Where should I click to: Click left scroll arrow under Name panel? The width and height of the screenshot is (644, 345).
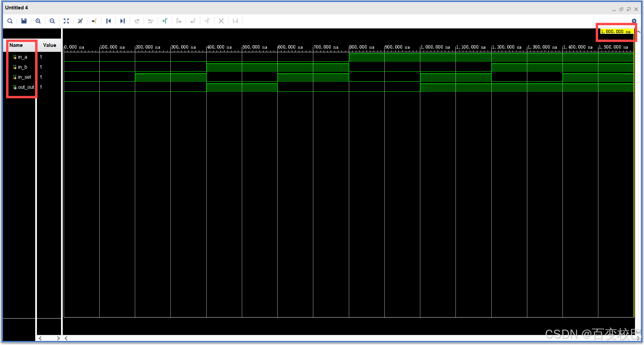[x=40, y=338]
